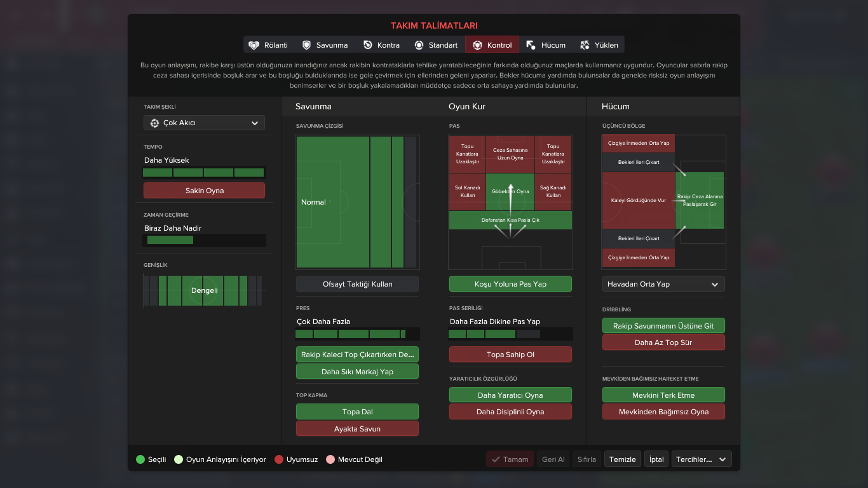
Task: Select Sol Kanadı Kullan pitch tile
Action: (467, 191)
